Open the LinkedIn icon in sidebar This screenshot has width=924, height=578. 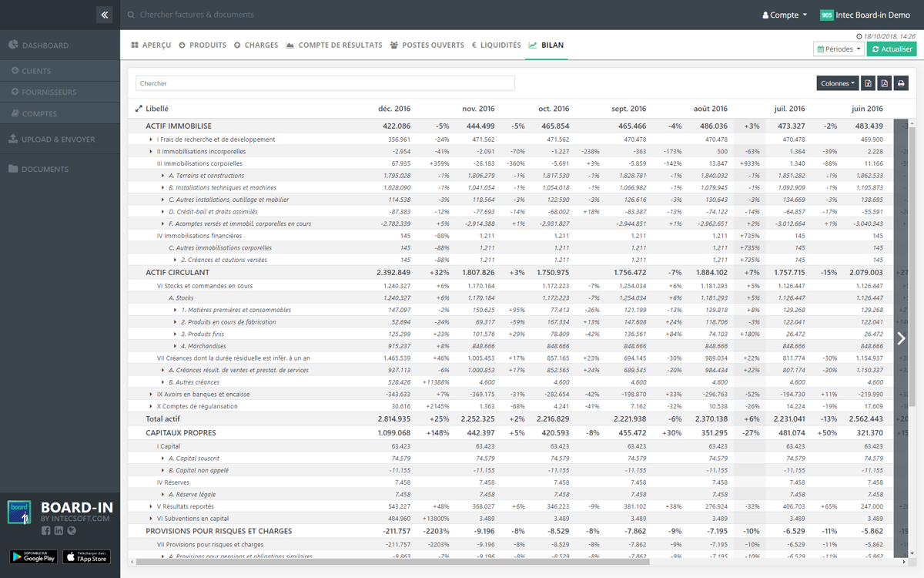pos(59,530)
